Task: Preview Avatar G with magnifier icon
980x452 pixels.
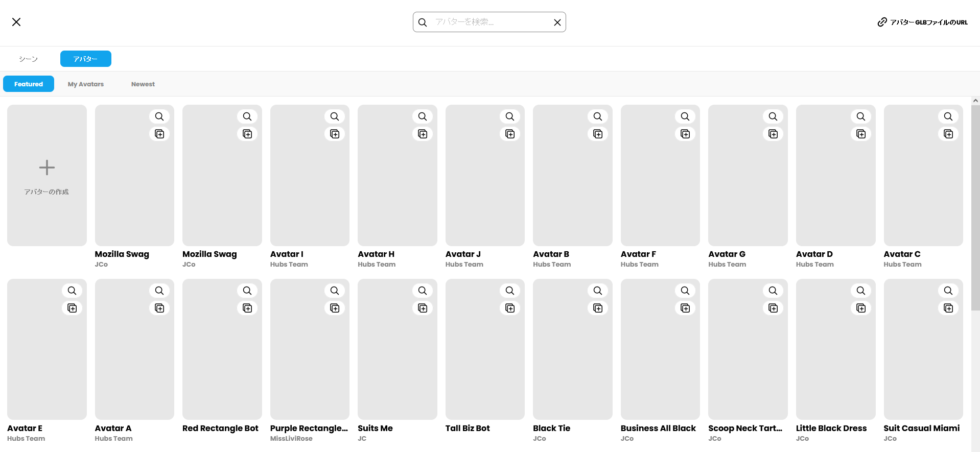Action: coord(773,116)
